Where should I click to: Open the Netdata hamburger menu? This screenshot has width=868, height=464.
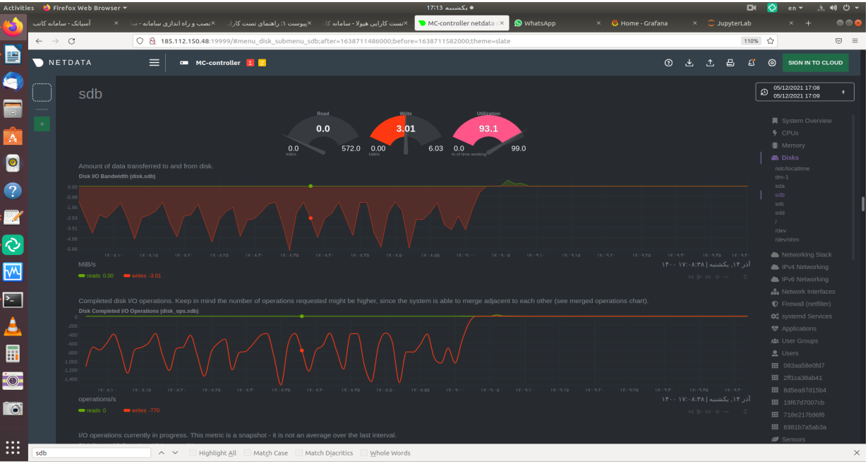coord(155,63)
